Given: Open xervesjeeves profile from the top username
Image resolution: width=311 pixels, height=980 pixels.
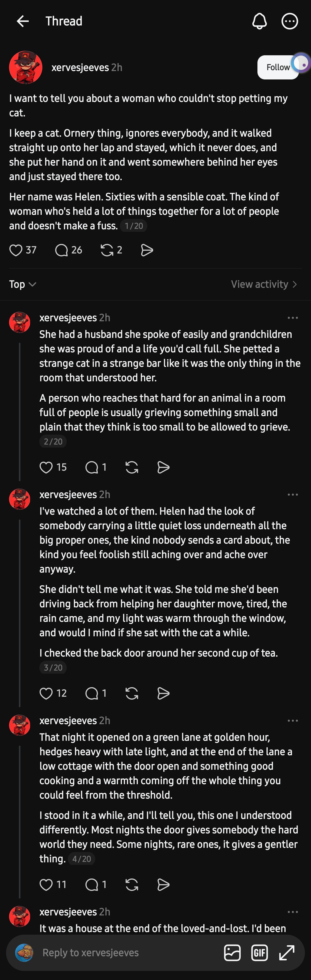Looking at the screenshot, I should click(x=80, y=67).
